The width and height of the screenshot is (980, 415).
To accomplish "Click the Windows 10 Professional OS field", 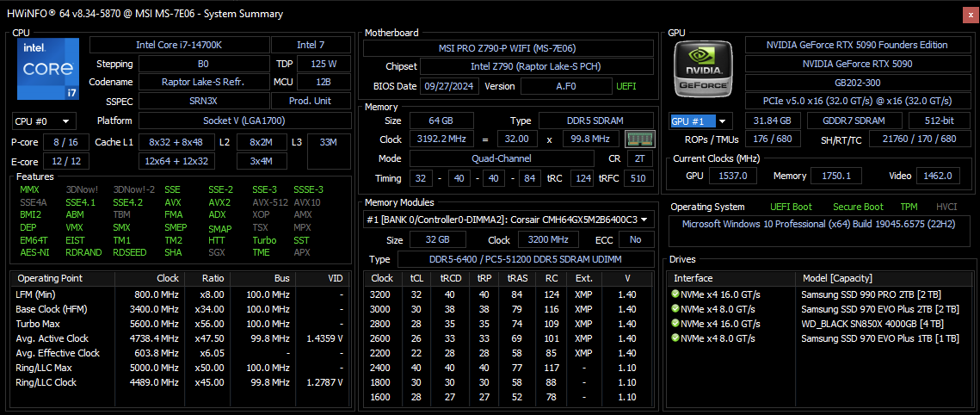I will 819,231.
